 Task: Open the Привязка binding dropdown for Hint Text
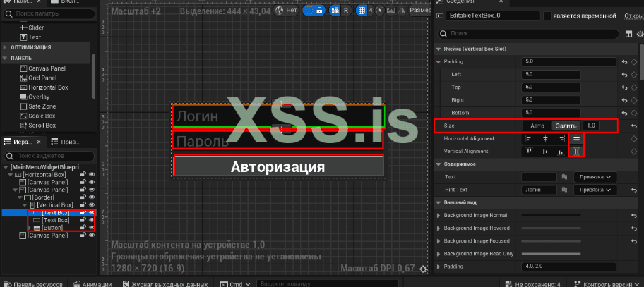click(x=595, y=190)
